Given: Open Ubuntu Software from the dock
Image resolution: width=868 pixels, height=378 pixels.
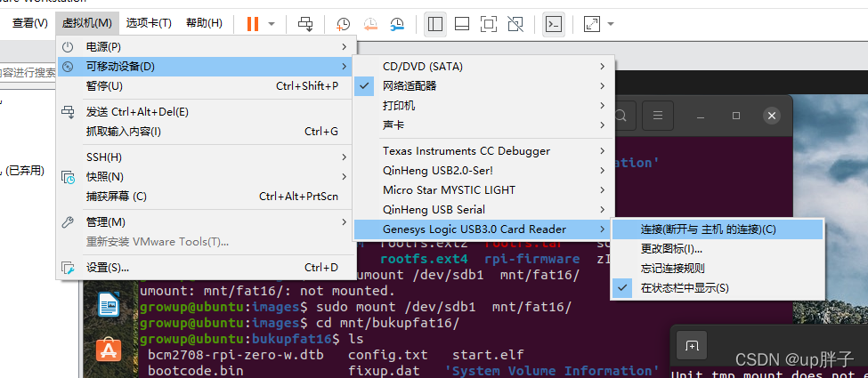Looking at the screenshot, I should click(109, 350).
